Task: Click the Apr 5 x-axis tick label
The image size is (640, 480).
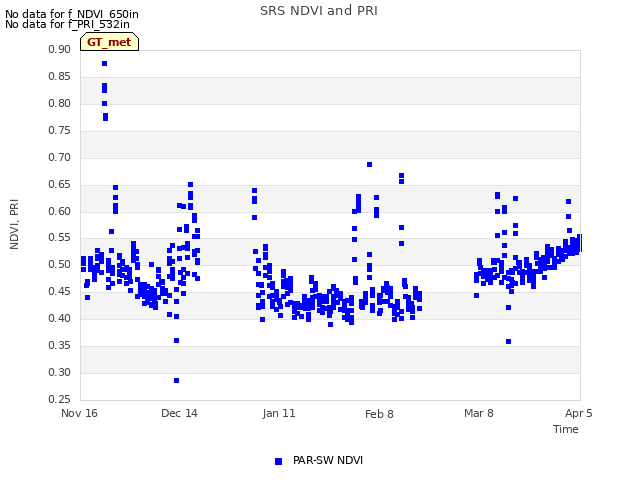Action: coord(578,413)
